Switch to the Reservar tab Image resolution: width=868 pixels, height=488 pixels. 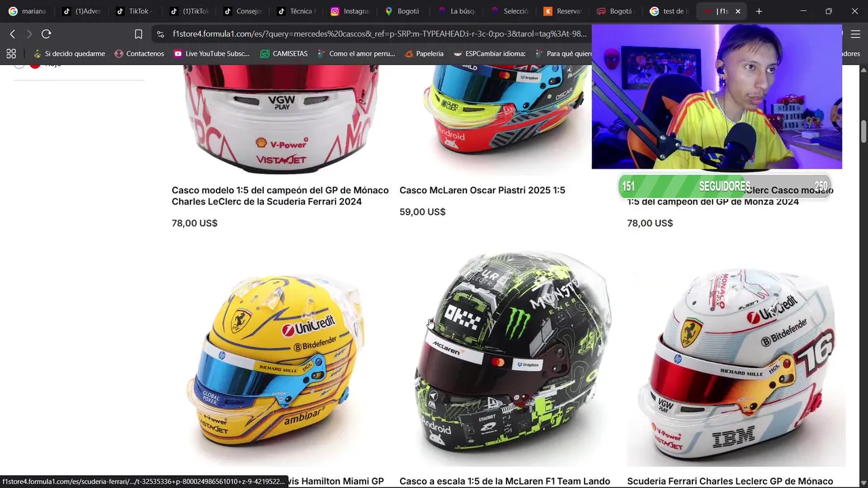point(563,12)
